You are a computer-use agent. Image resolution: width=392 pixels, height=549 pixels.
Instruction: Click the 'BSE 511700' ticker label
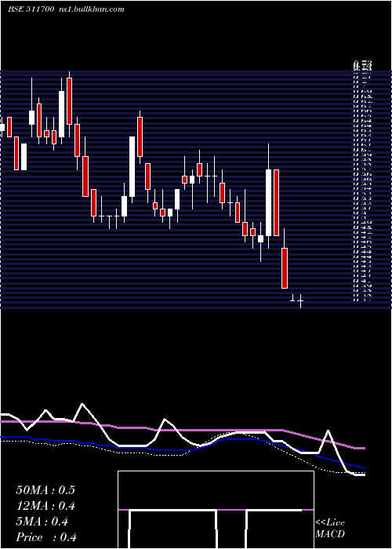point(31,9)
